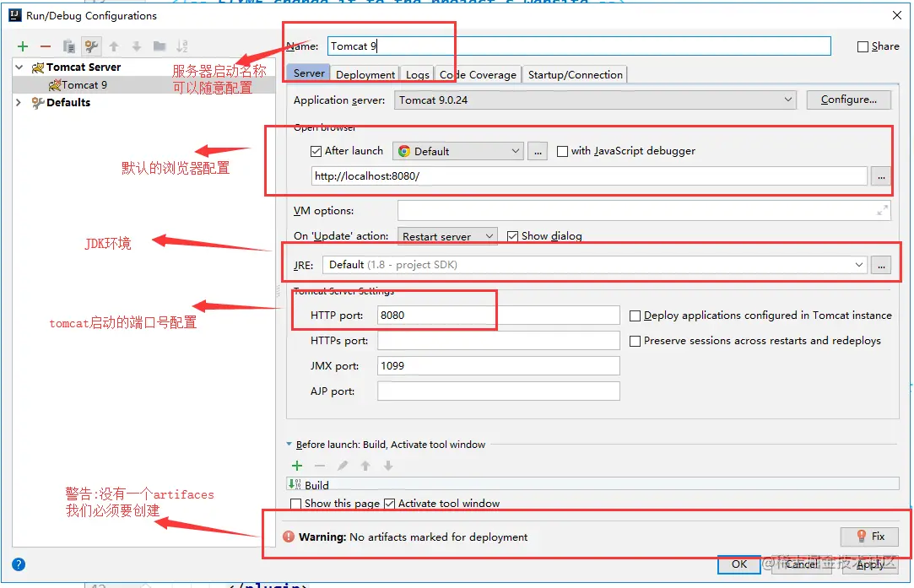Image resolution: width=914 pixels, height=588 pixels.
Task: Click the Fix button for warning
Action: pyautogui.click(x=869, y=537)
